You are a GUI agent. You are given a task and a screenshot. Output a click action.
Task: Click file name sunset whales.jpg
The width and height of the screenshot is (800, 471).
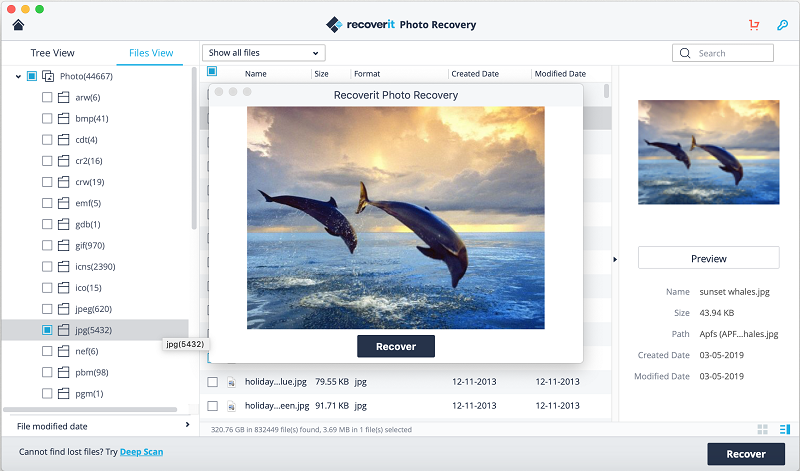[734, 292]
